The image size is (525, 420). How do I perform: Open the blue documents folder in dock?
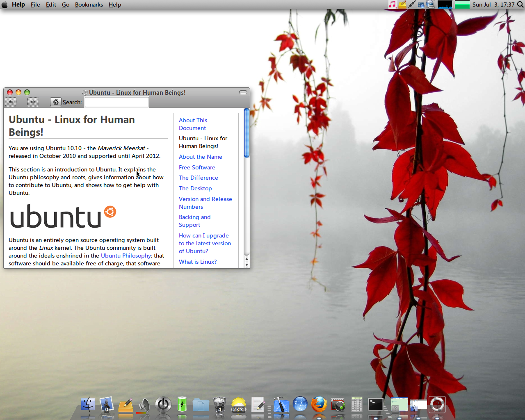(x=201, y=405)
